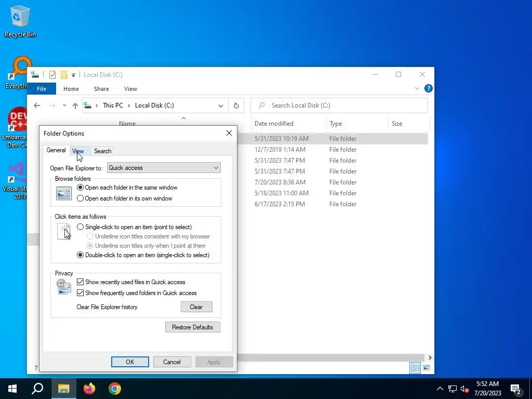
Task: Close the Folder Options dialog with X
Action: 229,133
